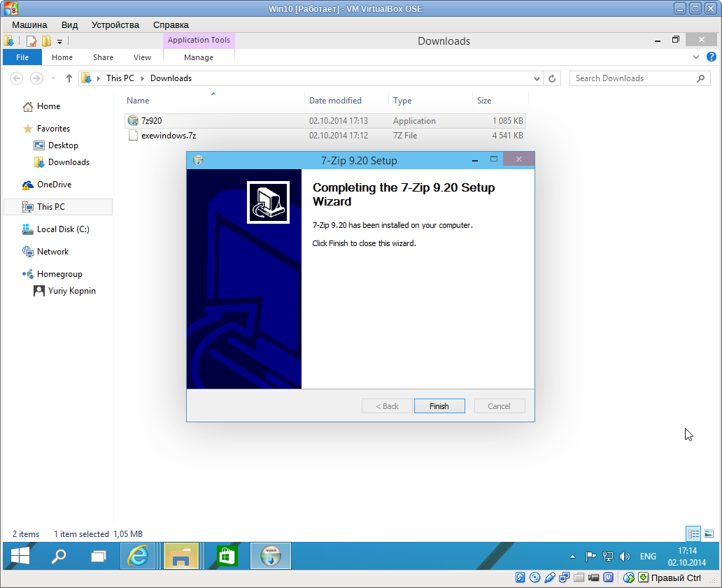Open recent locations dropdown arrow
Image resolution: width=722 pixels, height=588 pixels.
tap(53, 78)
